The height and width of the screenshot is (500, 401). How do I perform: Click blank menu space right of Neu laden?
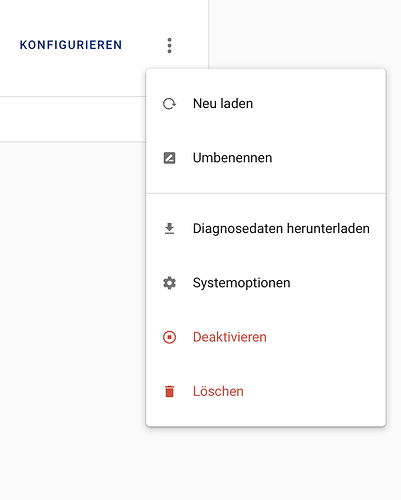[x=318, y=104]
